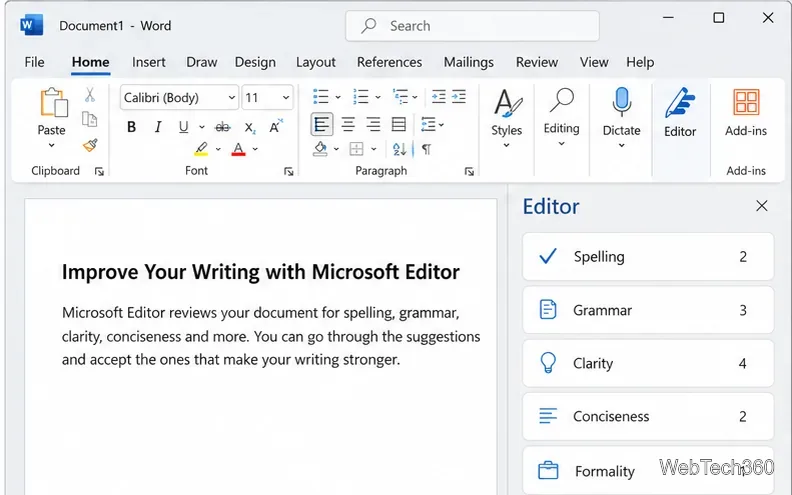Switch to the View tab
The width and height of the screenshot is (792, 495).
click(x=594, y=62)
